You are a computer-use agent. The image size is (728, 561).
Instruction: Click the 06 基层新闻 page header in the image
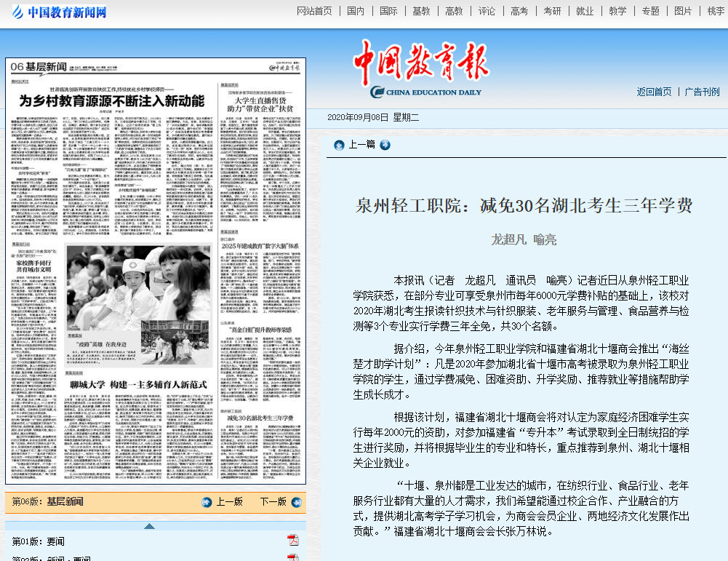point(39,67)
